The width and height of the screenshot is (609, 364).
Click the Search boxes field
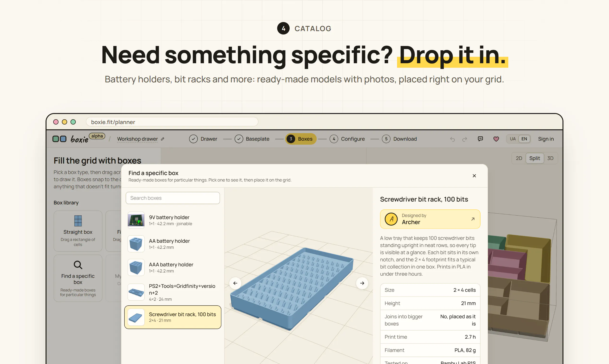coord(173,198)
